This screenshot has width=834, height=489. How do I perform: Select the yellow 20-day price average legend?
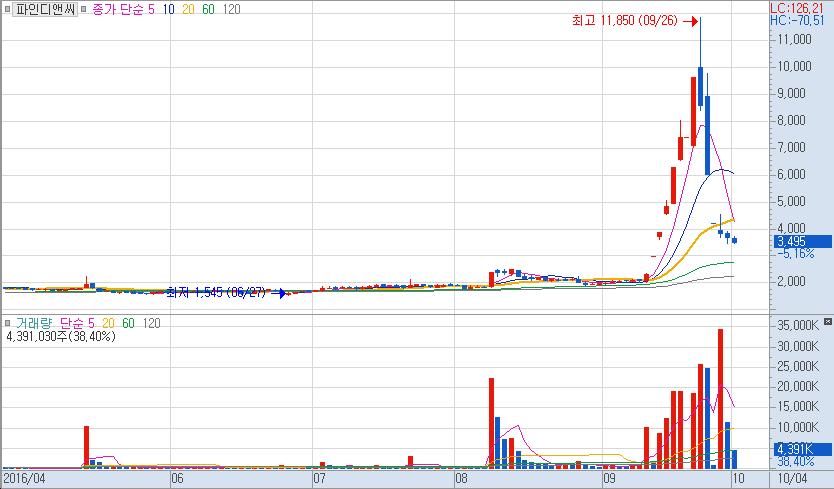click(189, 9)
